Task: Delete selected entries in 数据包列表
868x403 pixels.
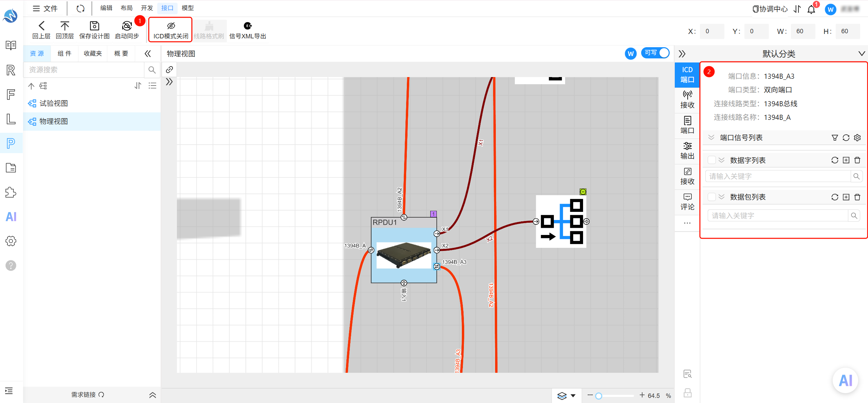Action: click(857, 197)
